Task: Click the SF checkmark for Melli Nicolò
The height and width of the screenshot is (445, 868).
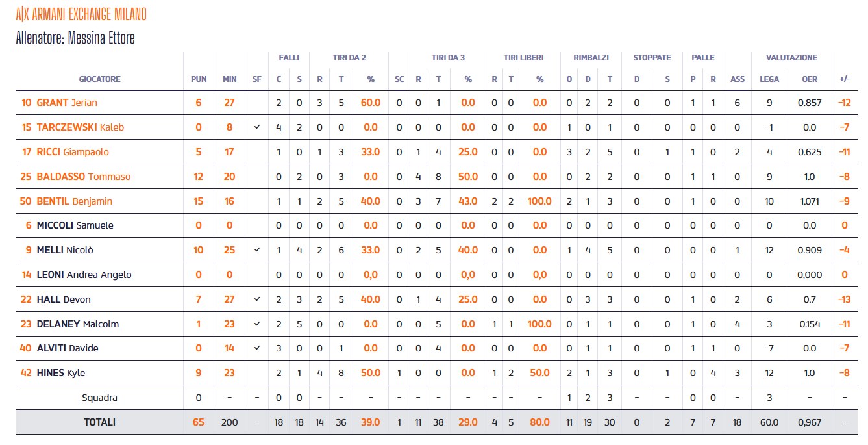Action: [257, 250]
